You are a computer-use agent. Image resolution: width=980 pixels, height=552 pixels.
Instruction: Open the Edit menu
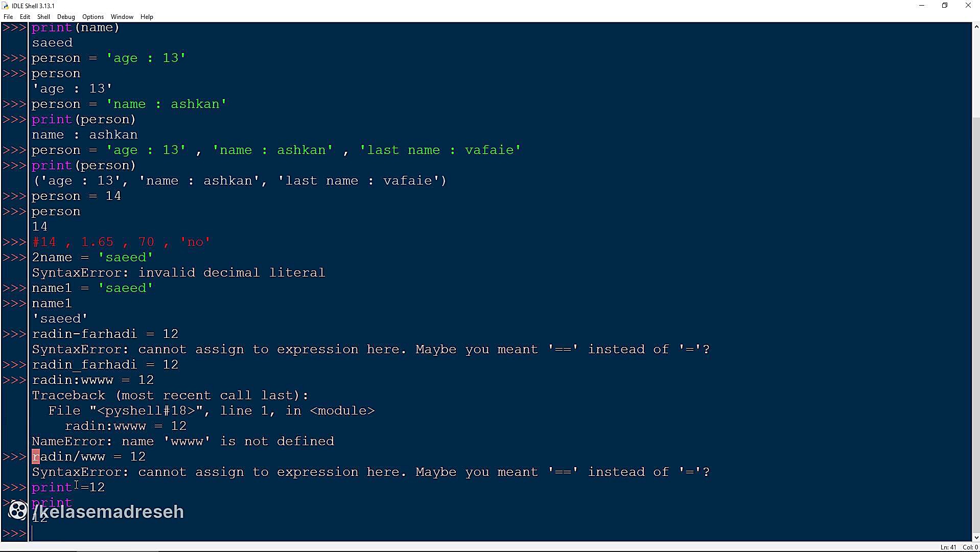[25, 17]
